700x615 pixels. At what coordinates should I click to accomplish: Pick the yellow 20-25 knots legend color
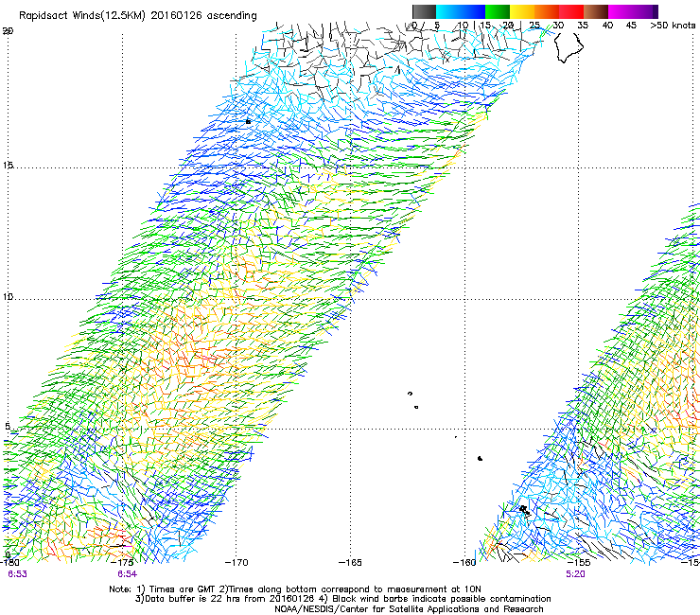click(522, 11)
